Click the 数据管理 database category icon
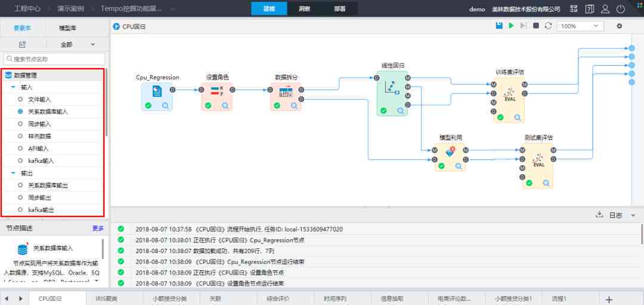Viewport: 644px width, 305px height. click(8, 76)
